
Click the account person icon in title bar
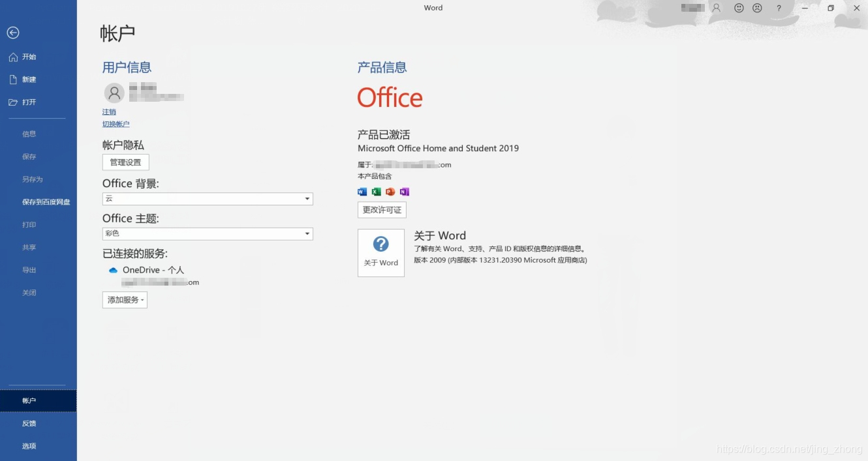coord(717,8)
